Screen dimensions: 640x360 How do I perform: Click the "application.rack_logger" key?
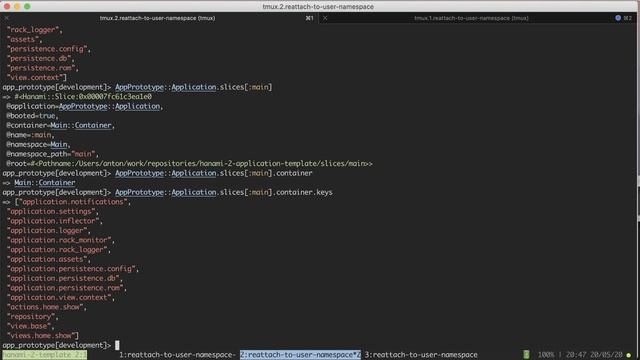point(59,249)
